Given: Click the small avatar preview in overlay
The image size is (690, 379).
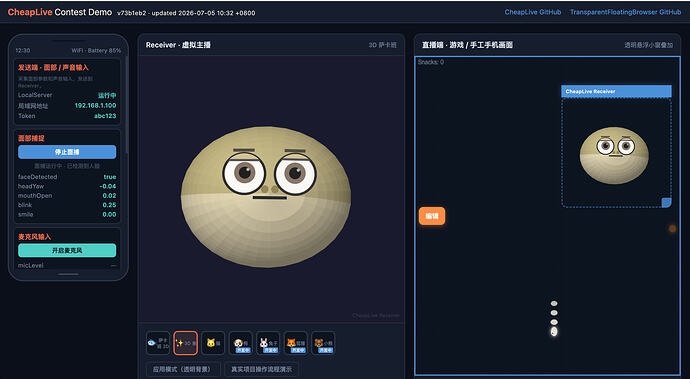Looking at the screenshot, I should 614,155.
